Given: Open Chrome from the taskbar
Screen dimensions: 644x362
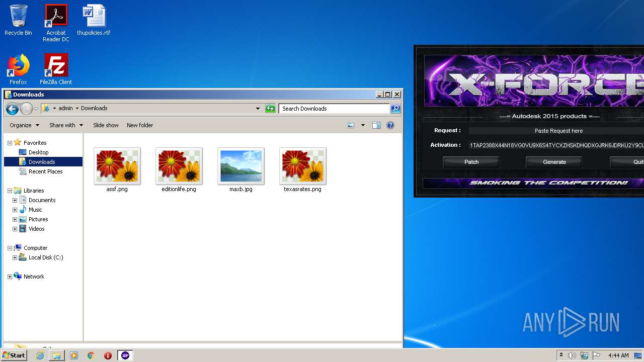Looking at the screenshot, I should point(91,355).
